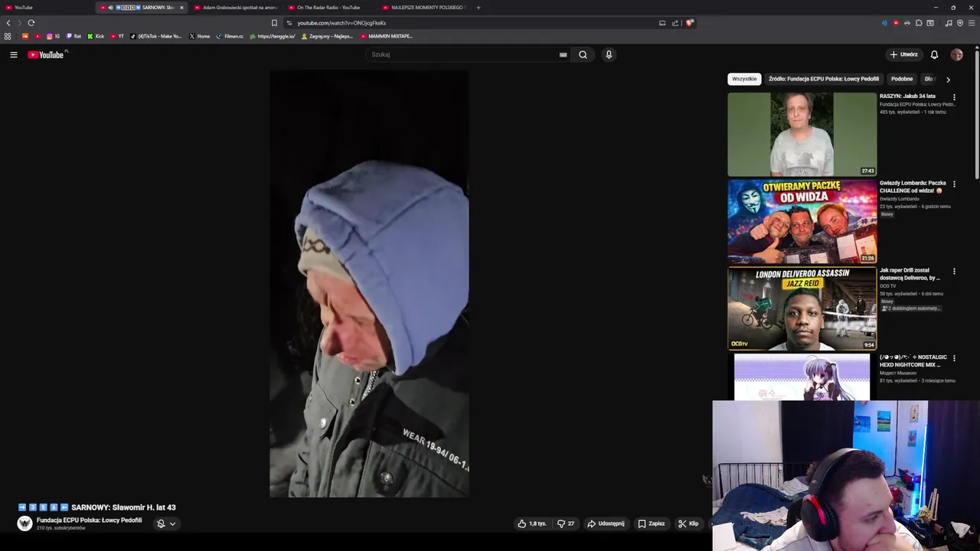Show more filter chips with right arrow
The image size is (980, 551).
pos(948,79)
